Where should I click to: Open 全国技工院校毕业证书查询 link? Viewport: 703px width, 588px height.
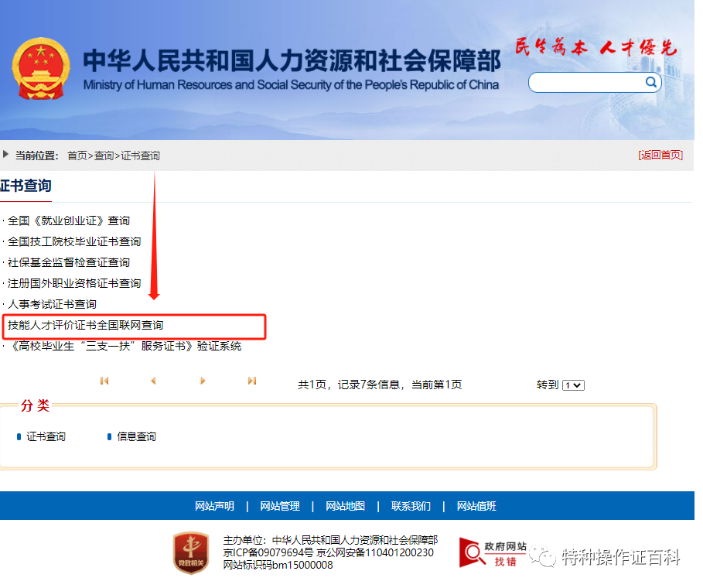(x=74, y=241)
